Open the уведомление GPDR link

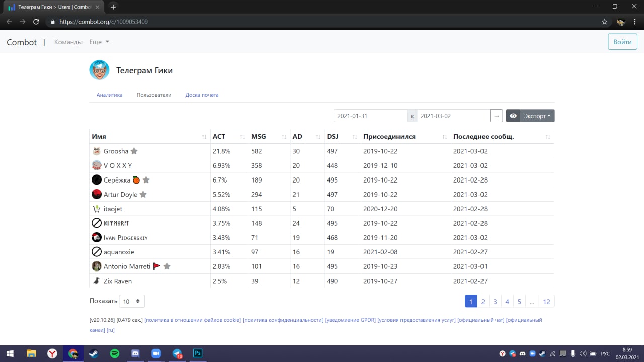click(x=350, y=320)
